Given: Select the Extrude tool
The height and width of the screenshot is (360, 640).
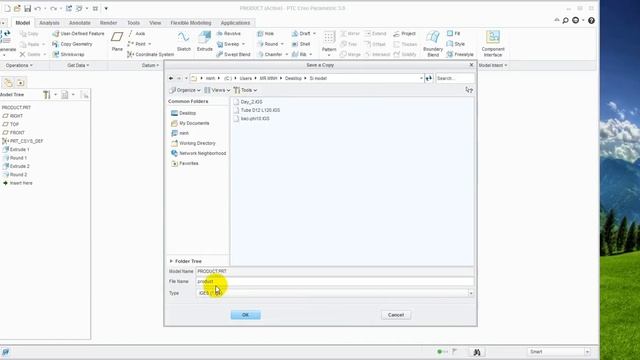Looking at the screenshot, I should 204,41.
